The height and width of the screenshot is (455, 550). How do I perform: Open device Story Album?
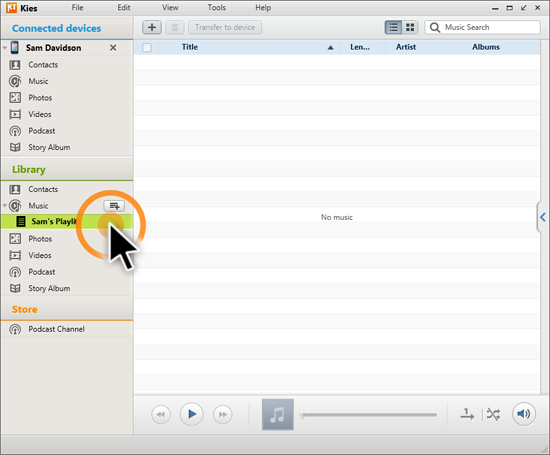[x=49, y=147]
